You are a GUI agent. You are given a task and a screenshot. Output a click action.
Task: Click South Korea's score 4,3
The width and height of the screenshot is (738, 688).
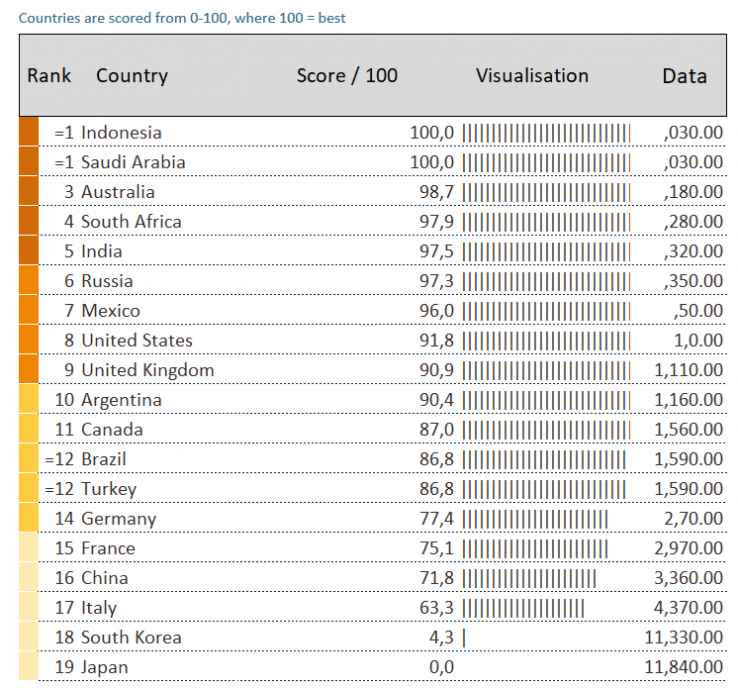[441, 637]
